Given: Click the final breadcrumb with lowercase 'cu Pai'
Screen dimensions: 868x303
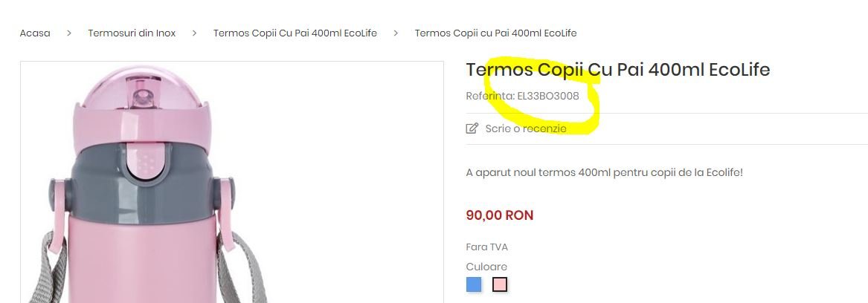Looking at the screenshot, I should click(495, 33).
